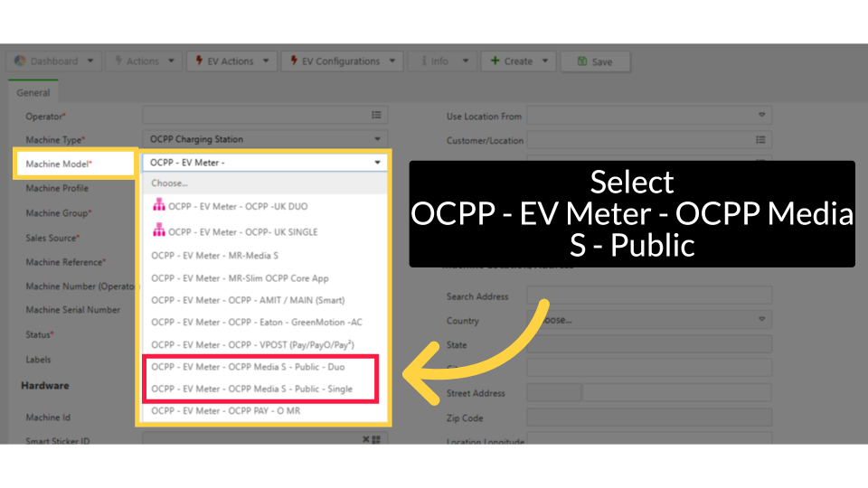Screen dimensions: 868x488
Task: Expand the Use Location From dropdown
Action: coord(761,115)
